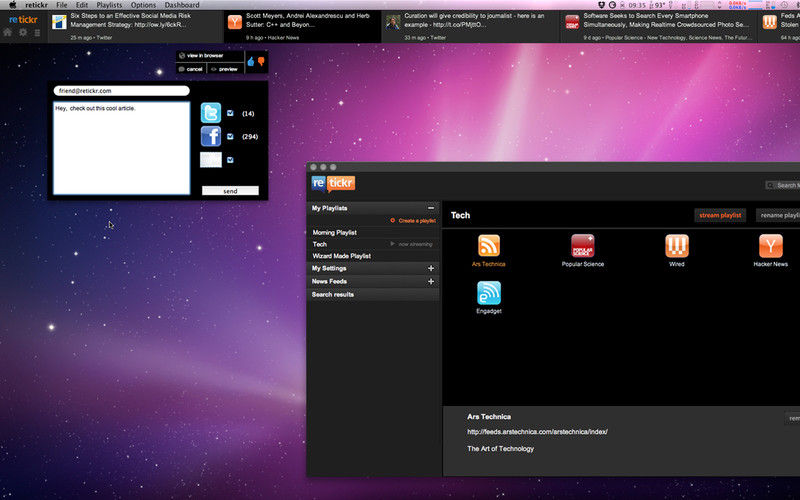Open the gear settings icon in ticker bar
Viewport: 800px width, 500px height.
point(23,33)
